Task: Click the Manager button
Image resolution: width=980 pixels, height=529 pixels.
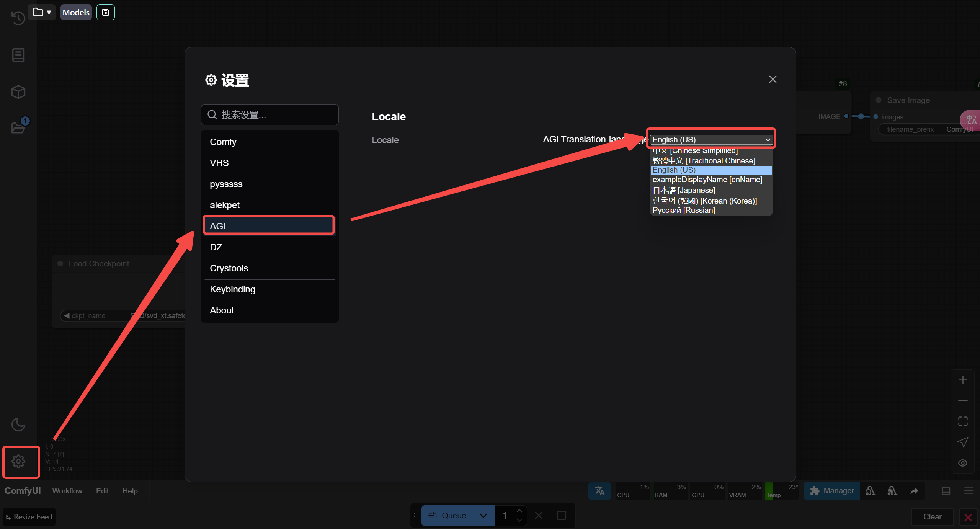Action: point(832,491)
